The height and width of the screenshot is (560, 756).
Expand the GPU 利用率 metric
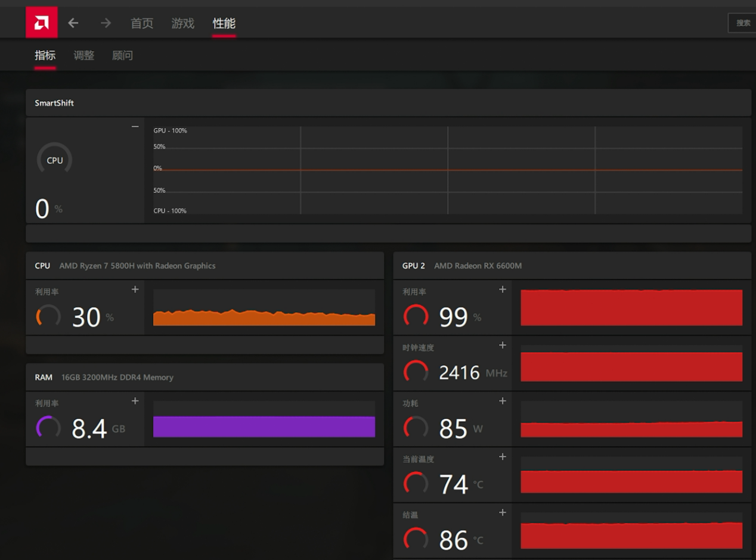click(x=503, y=290)
